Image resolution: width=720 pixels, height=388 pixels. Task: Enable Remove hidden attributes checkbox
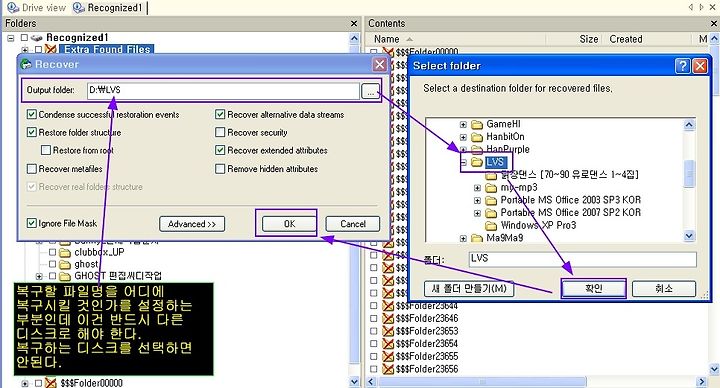(x=220, y=169)
